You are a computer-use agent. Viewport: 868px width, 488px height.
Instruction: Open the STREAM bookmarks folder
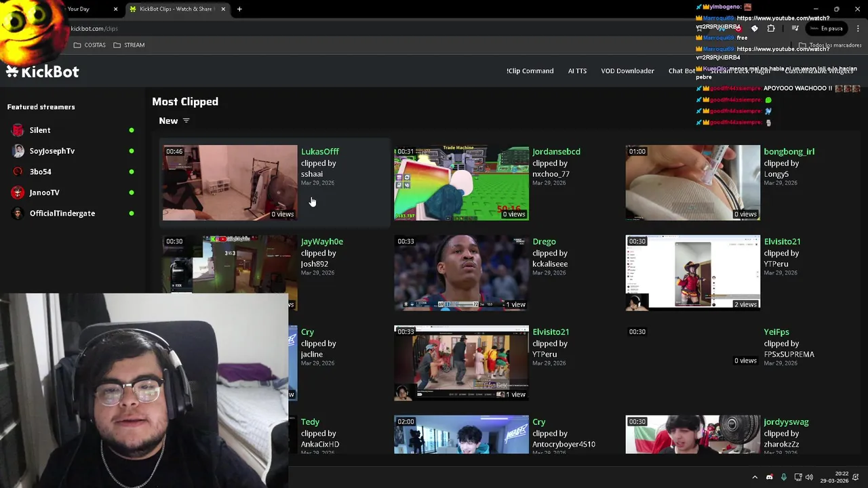point(129,45)
